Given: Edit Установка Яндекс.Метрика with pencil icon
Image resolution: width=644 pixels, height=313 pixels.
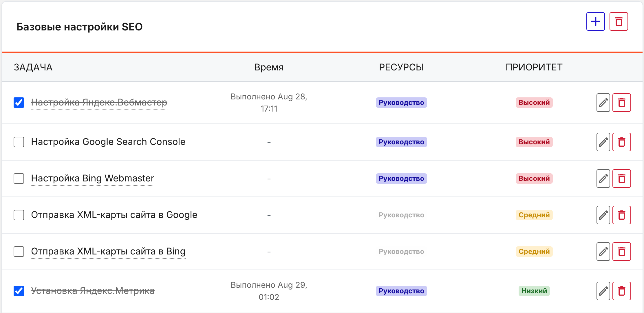Looking at the screenshot, I should click(603, 291).
